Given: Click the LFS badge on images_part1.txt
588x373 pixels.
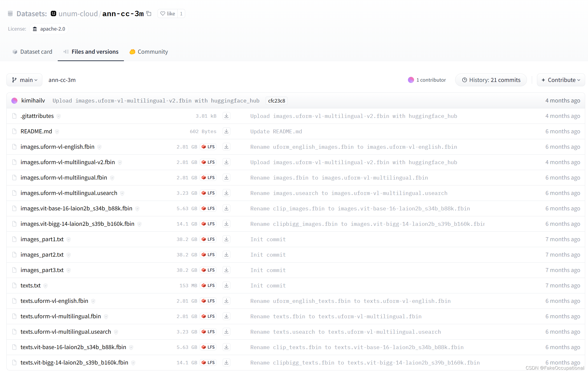Looking at the screenshot, I should click(x=208, y=239).
